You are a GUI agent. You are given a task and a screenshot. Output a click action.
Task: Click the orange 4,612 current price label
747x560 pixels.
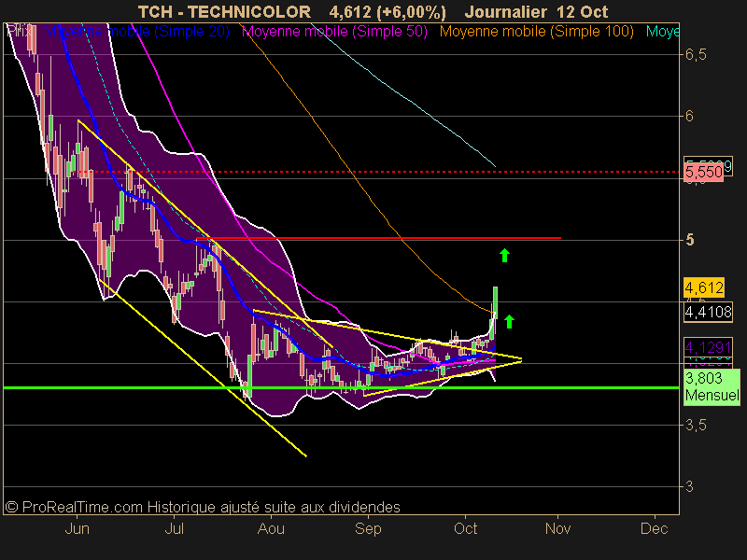(x=704, y=287)
